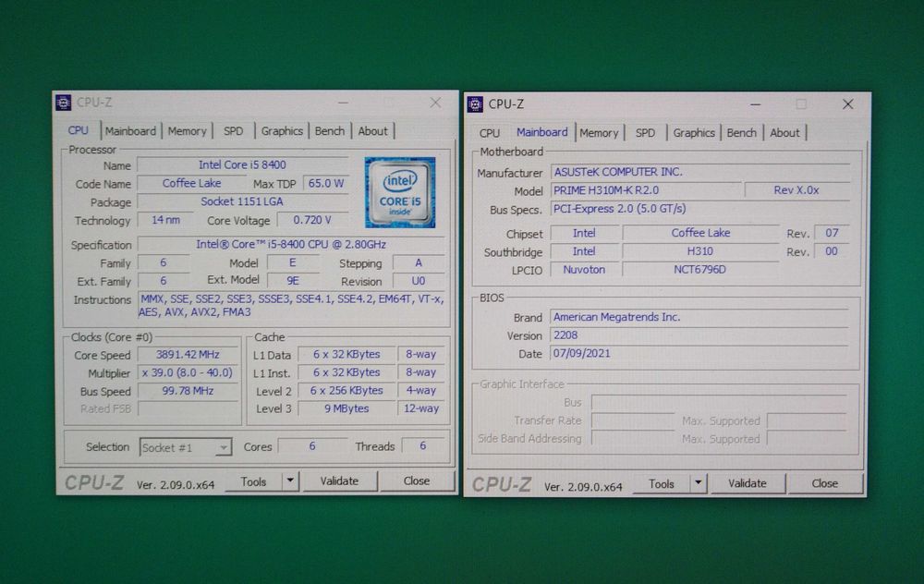Open Bench tab in right CPU-Z window
The image size is (924, 584).
(x=741, y=133)
